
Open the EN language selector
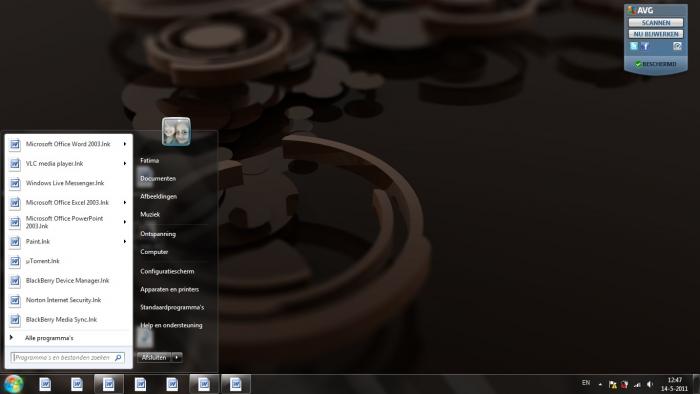point(586,383)
